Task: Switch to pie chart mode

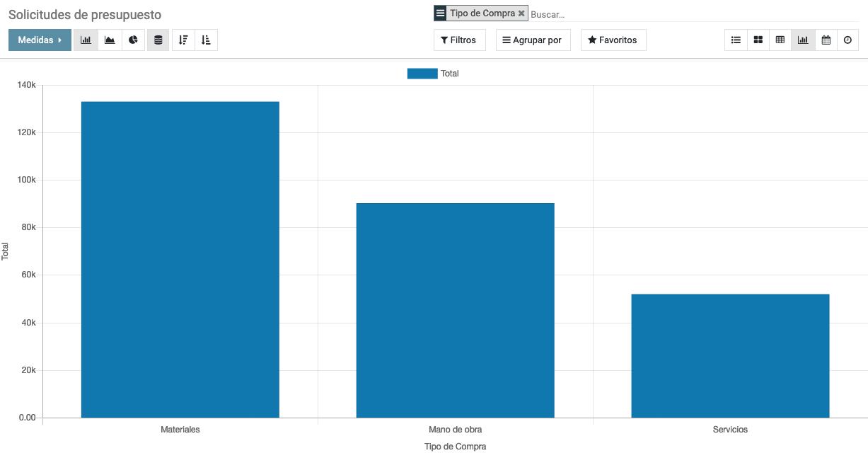Action: tap(133, 40)
